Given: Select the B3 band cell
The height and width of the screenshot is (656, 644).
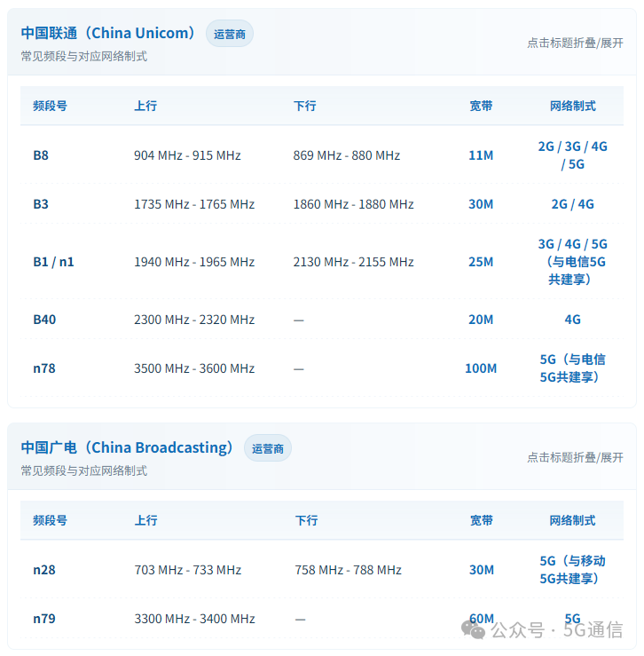Looking at the screenshot, I should 41,204.
